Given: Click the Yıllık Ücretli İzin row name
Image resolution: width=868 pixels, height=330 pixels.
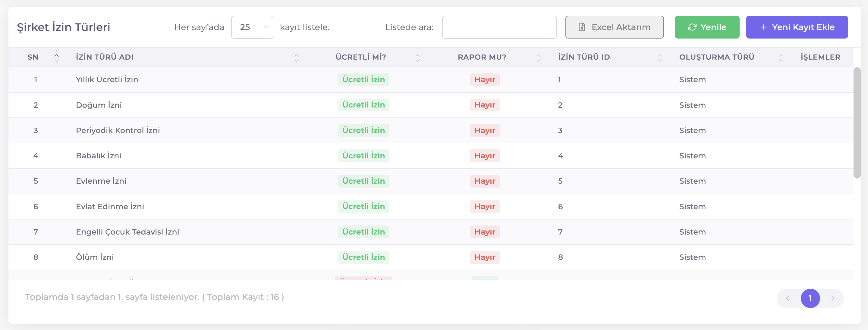Looking at the screenshot, I should tap(107, 79).
